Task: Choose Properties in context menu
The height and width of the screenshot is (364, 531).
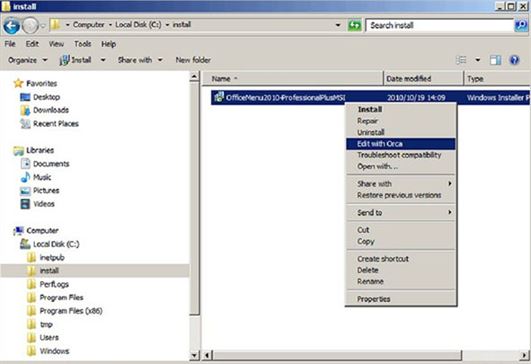Action: click(401, 299)
